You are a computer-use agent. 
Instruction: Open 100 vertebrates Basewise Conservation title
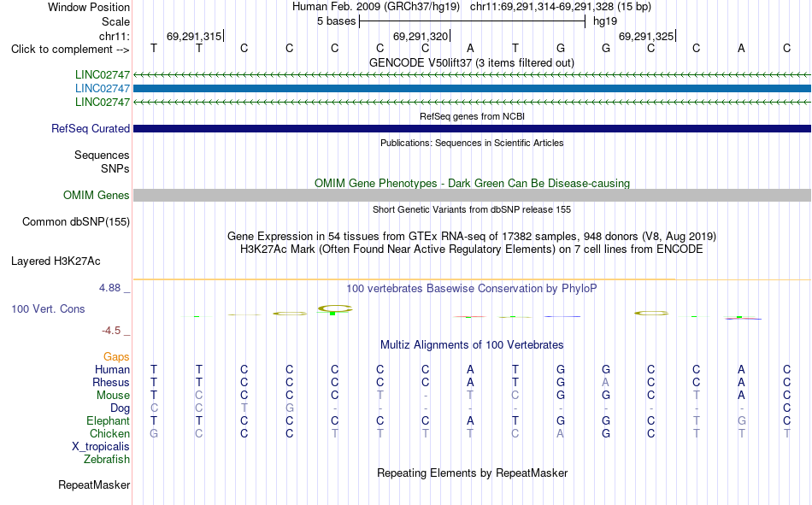tap(472, 289)
